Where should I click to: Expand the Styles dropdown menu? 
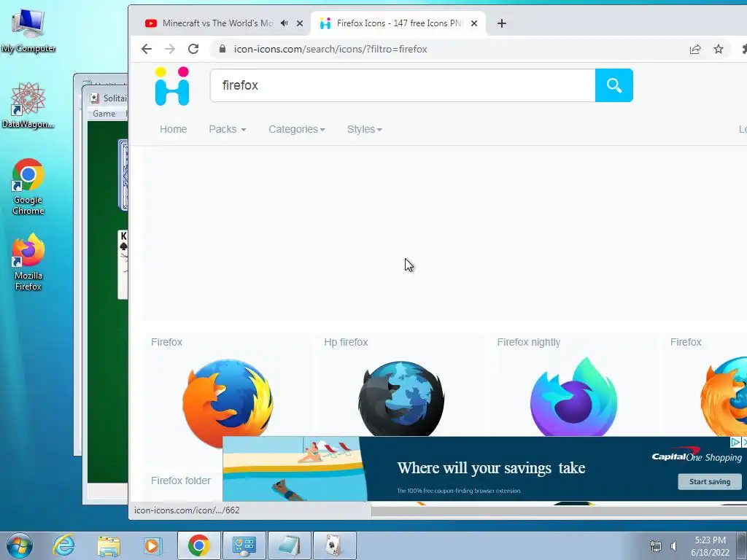[x=365, y=129]
